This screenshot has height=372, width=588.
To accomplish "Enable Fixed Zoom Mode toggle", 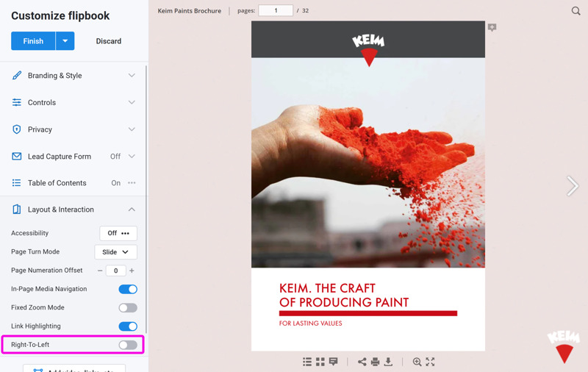I will click(x=128, y=308).
